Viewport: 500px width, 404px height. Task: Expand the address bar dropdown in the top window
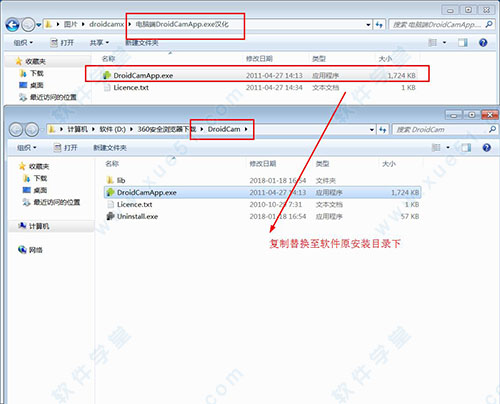coord(368,25)
